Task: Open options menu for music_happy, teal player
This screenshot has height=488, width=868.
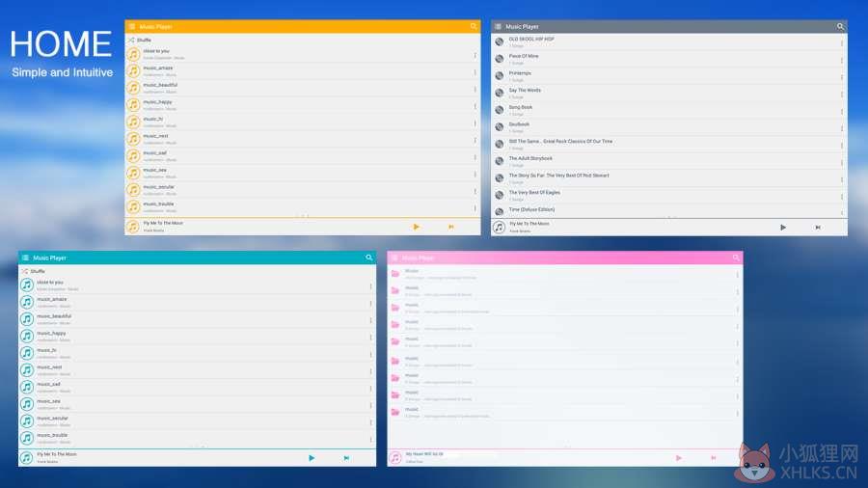Action: [370, 337]
